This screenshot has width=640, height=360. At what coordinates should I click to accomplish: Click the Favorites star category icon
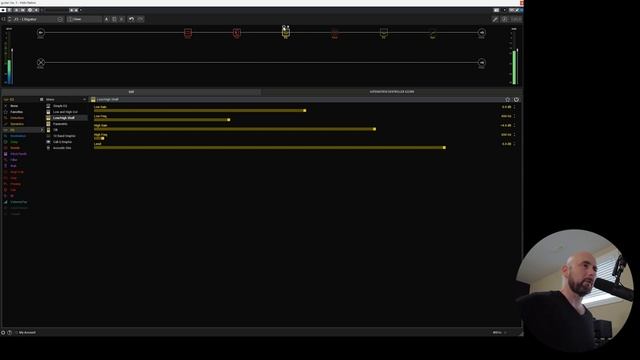(6, 112)
